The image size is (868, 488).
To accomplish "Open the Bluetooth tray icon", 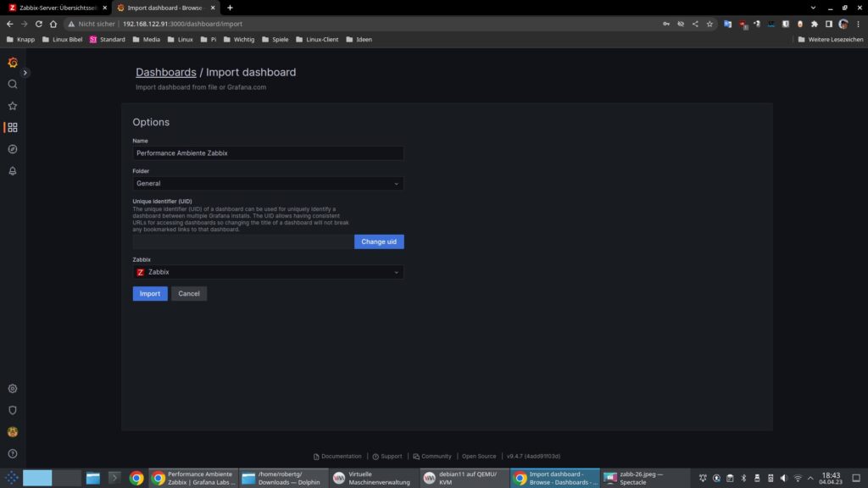I will point(743,478).
